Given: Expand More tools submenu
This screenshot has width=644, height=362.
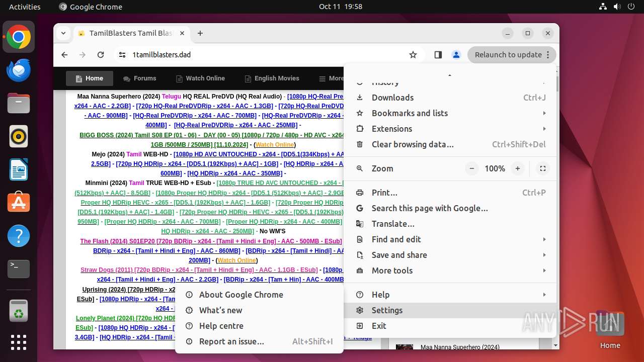Looking at the screenshot, I should (450, 270).
